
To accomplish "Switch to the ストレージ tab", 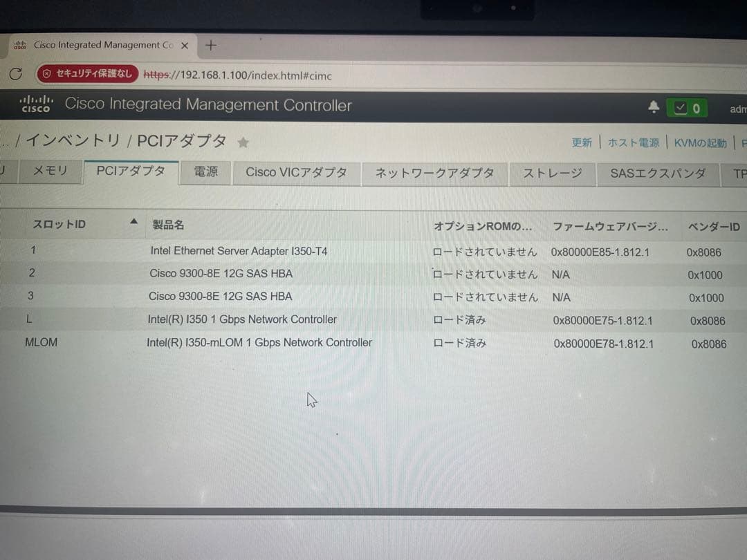I will point(553,174).
